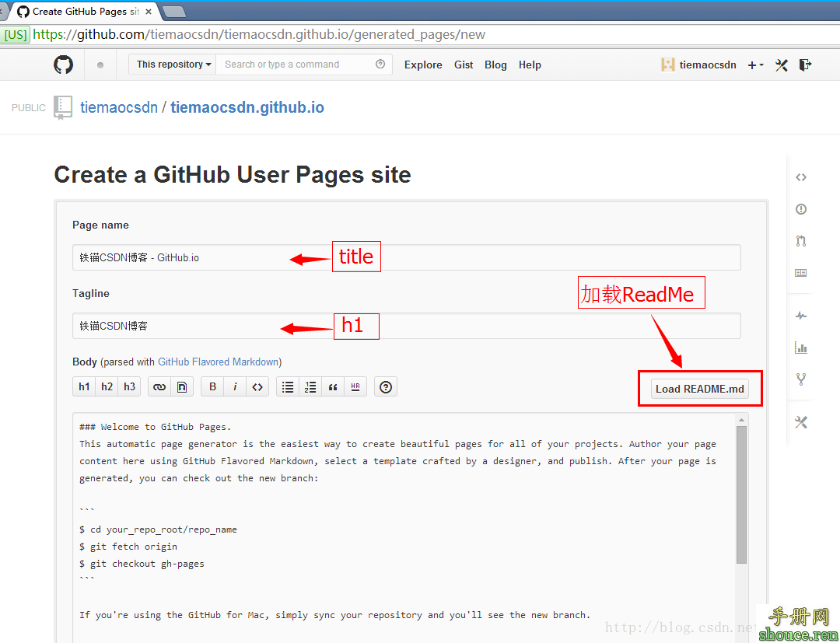
Task: Open the Blog menu item
Action: [x=495, y=65]
